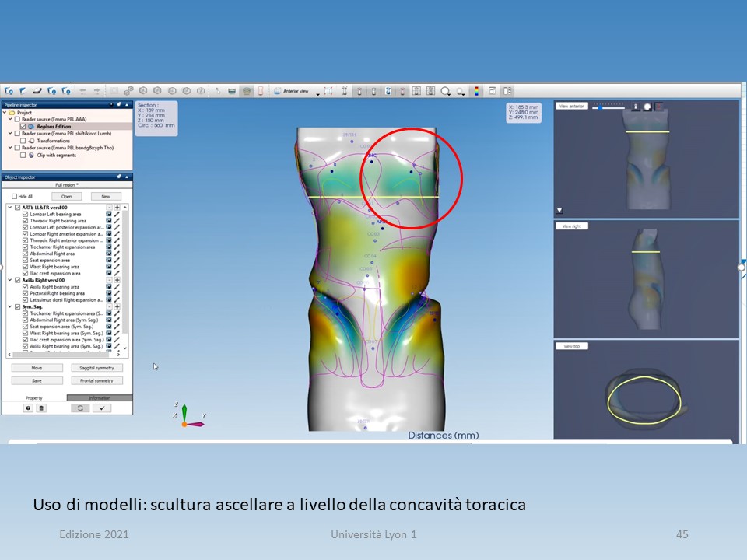
Task: Collapse the Project tree node
Action: pyautogui.click(x=5, y=112)
